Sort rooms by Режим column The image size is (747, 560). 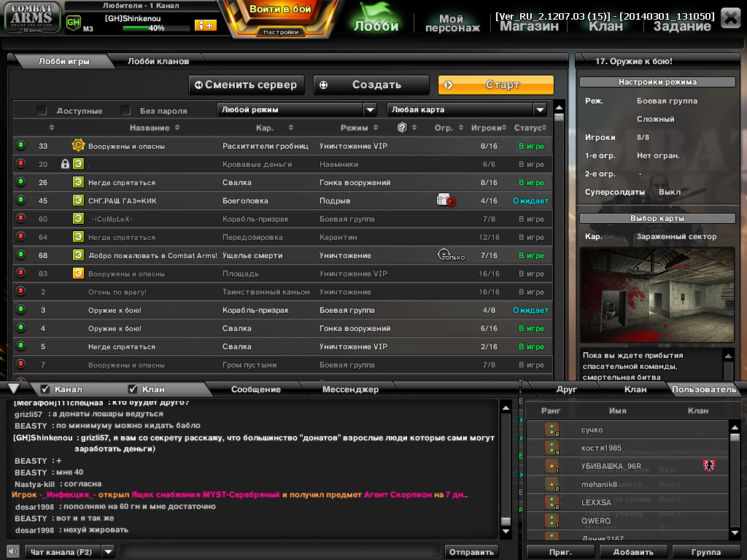[x=359, y=128]
